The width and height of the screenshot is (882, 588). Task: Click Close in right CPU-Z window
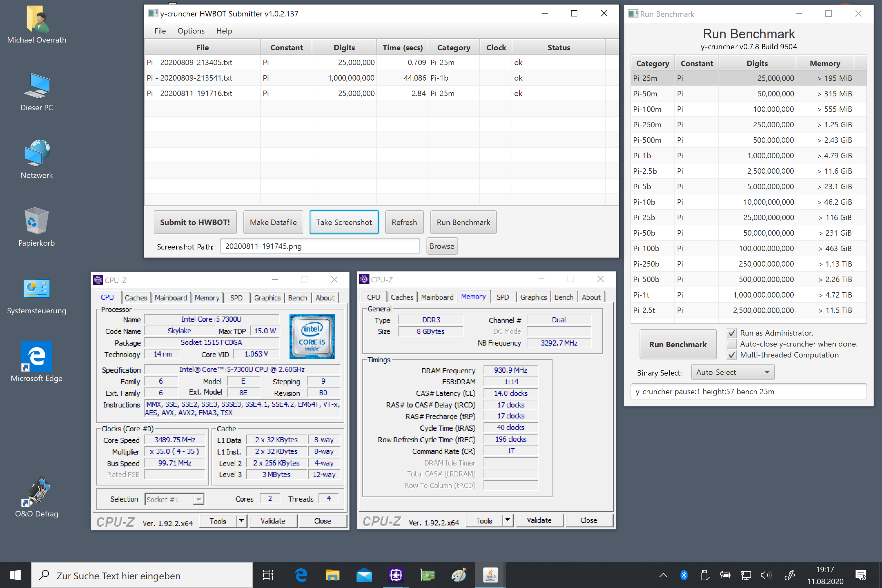(588, 520)
